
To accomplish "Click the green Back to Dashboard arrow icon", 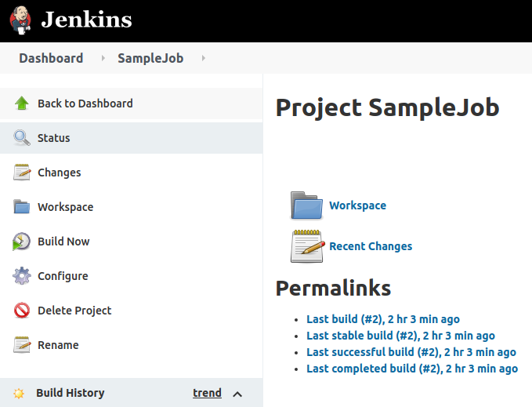I will point(22,104).
